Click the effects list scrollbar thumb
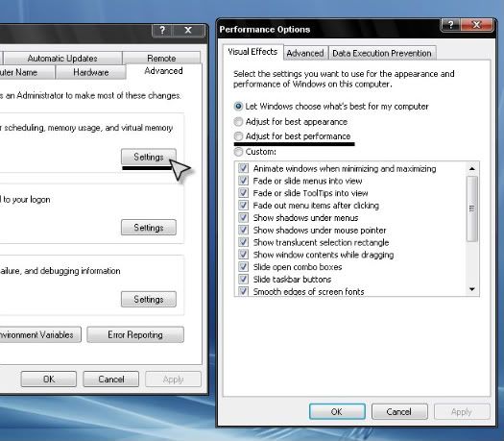 click(x=472, y=208)
